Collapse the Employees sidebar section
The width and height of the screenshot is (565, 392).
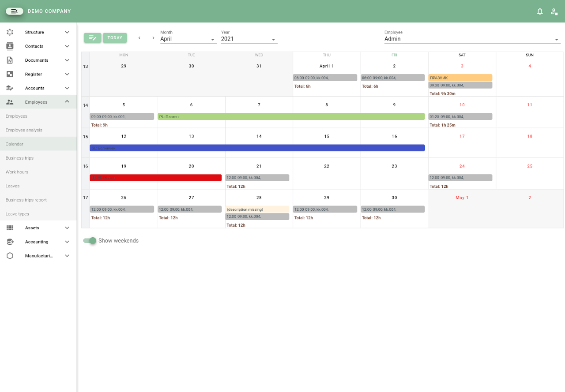[x=67, y=102]
